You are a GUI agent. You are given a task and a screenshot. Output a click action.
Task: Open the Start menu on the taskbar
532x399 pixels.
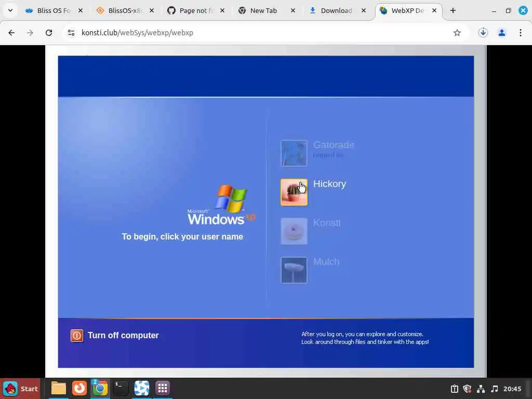click(x=20, y=389)
